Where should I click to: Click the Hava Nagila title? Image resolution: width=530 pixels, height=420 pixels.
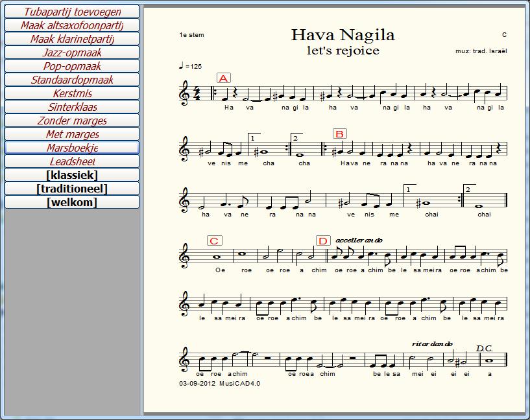pos(343,35)
